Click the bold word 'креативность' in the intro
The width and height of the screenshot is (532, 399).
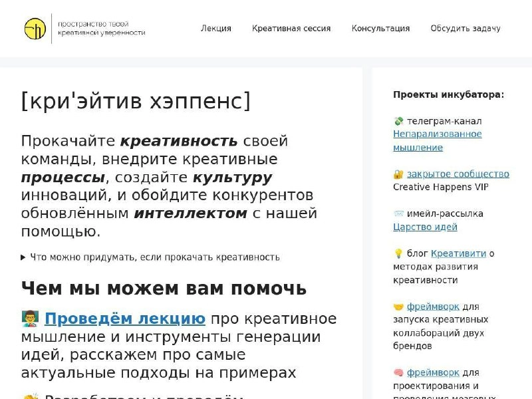coord(179,141)
